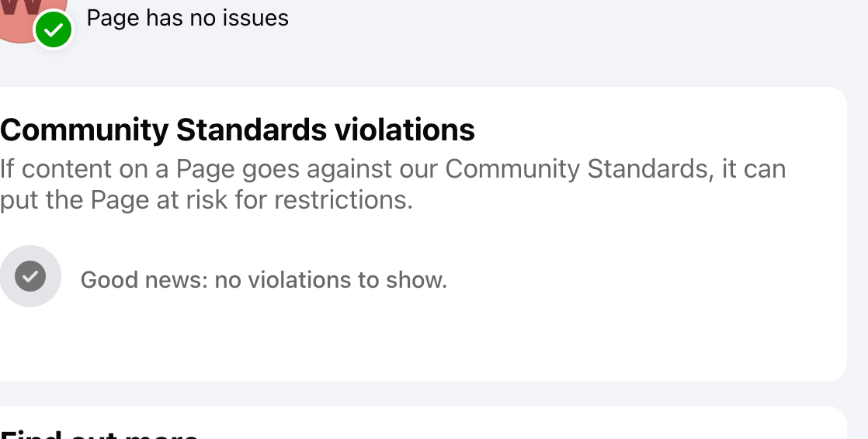Click the "Community Standards violations" heading

(x=238, y=130)
